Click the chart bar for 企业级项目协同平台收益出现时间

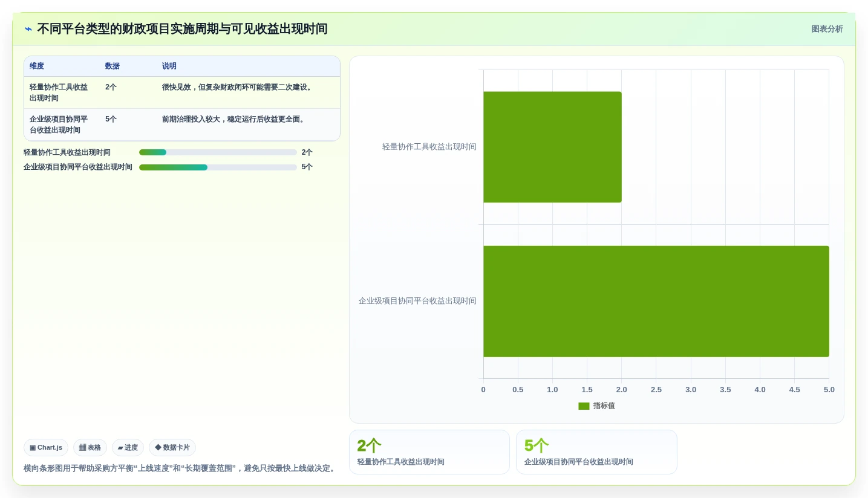coord(656,301)
